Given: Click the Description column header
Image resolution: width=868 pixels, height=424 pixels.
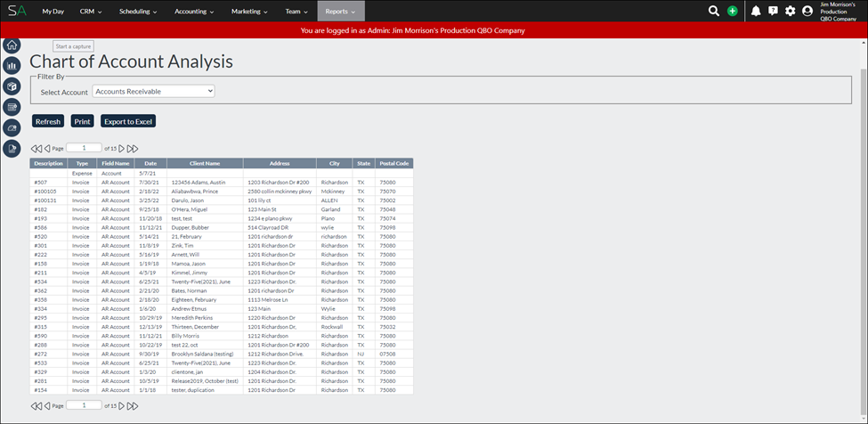Looking at the screenshot, I should tap(49, 163).
